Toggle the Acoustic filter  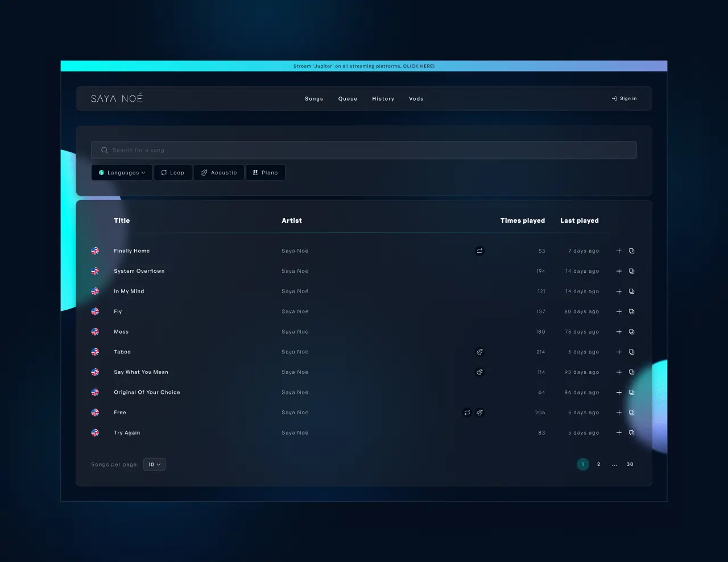[218, 172]
